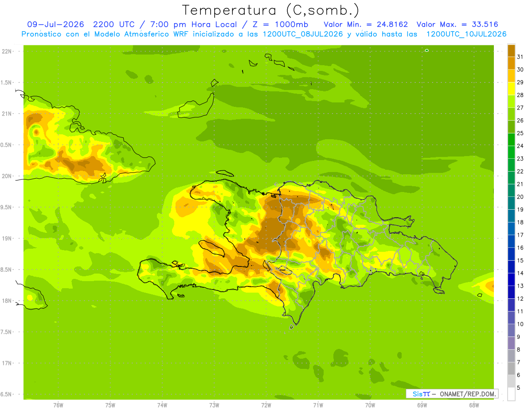Click the "70W" longitude axis label

pos(370,405)
